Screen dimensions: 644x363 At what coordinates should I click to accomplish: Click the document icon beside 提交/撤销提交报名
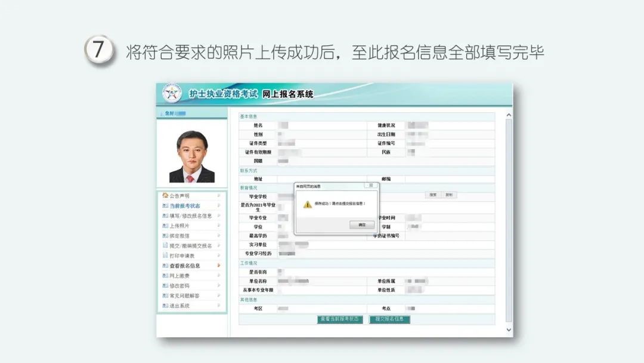click(165, 245)
